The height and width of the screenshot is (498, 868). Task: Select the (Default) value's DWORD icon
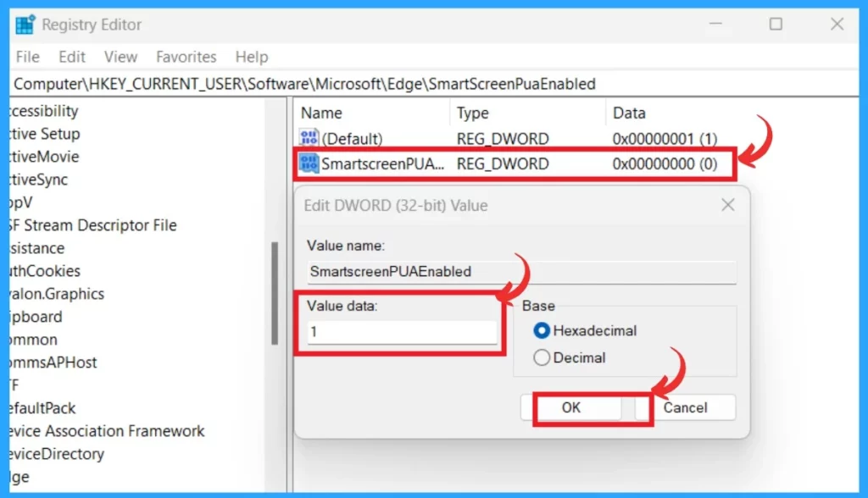tap(309, 138)
